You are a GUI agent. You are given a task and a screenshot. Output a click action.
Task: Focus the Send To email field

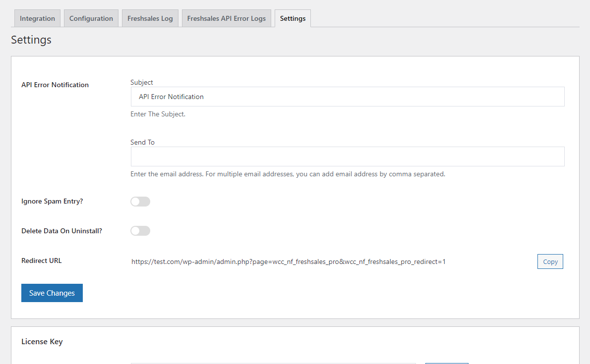pyautogui.click(x=348, y=156)
